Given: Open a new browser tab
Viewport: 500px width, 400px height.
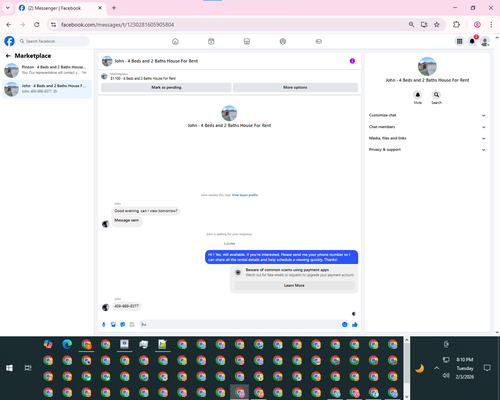Looking at the screenshot, I should tap(114, 8).
